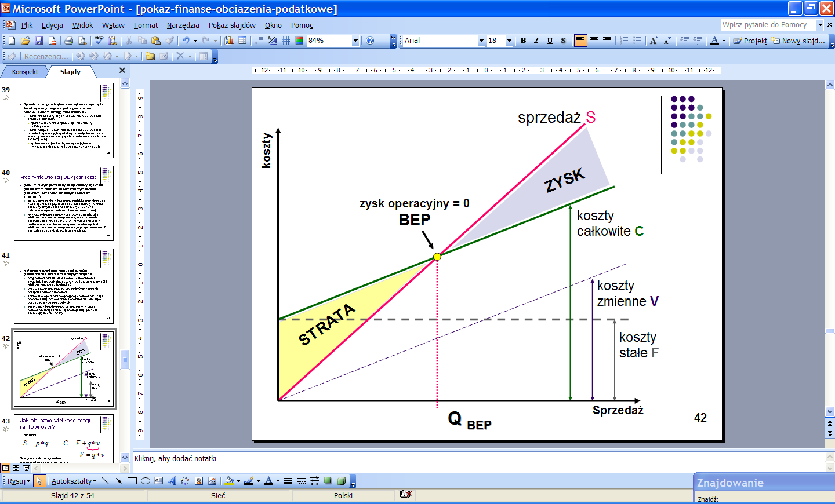Select the Arrow line drawing tool
The width and height of the screenshot is (835, 504).
click(x=118, y=481)
